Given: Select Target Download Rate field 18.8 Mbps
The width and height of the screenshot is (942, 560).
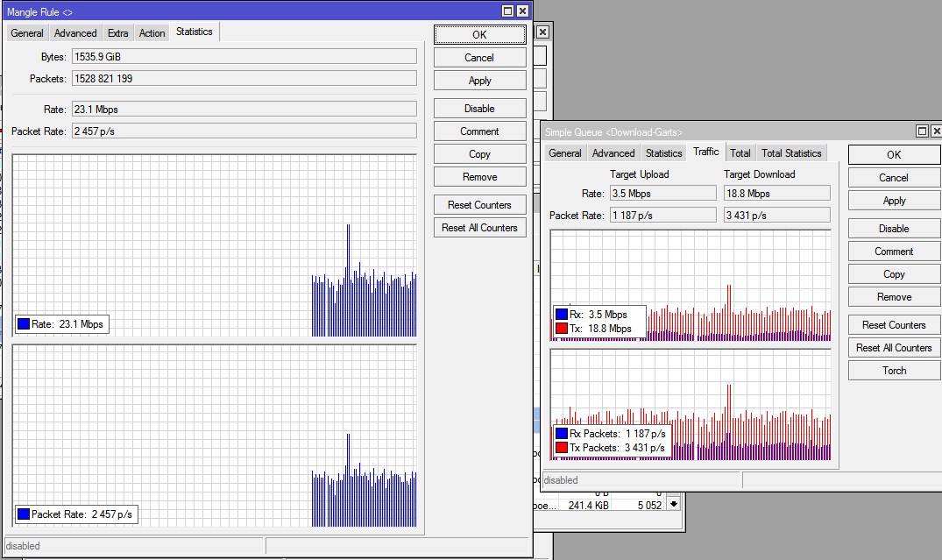Looking at the screenshot, I should (777, 194).
